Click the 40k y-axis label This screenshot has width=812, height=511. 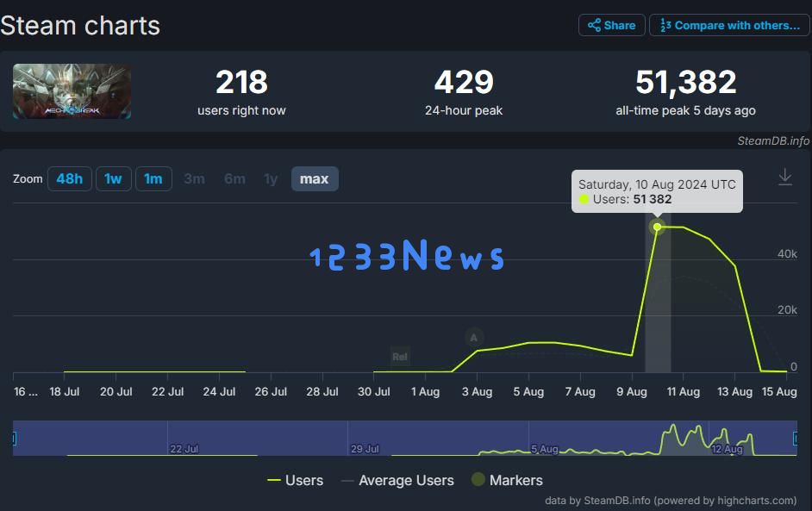point(787,253)
